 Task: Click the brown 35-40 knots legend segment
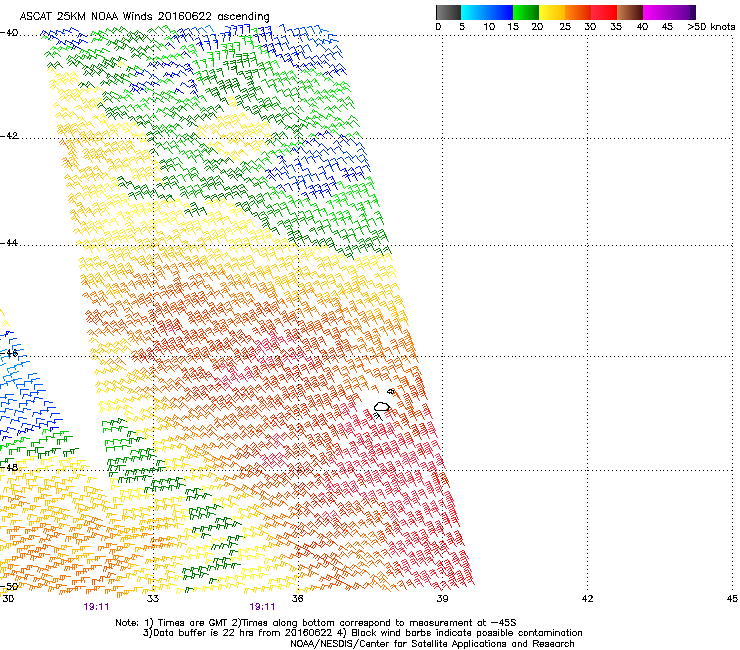click(x=630, y=12)
